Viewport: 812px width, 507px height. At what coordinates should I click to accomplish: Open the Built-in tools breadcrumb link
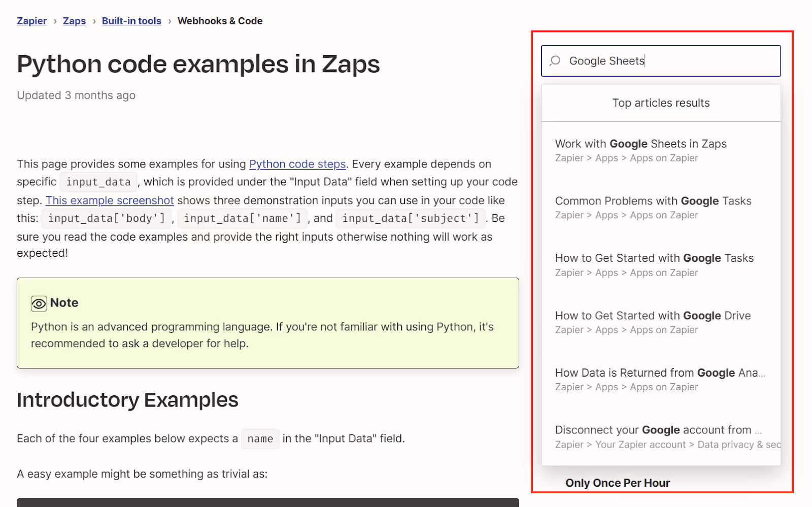coord(131,21)
